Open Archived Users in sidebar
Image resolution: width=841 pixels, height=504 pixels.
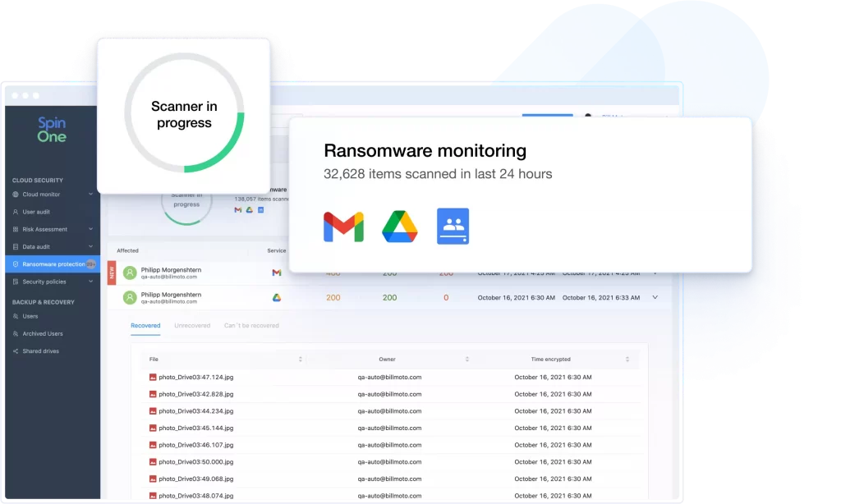click(43, 333)
